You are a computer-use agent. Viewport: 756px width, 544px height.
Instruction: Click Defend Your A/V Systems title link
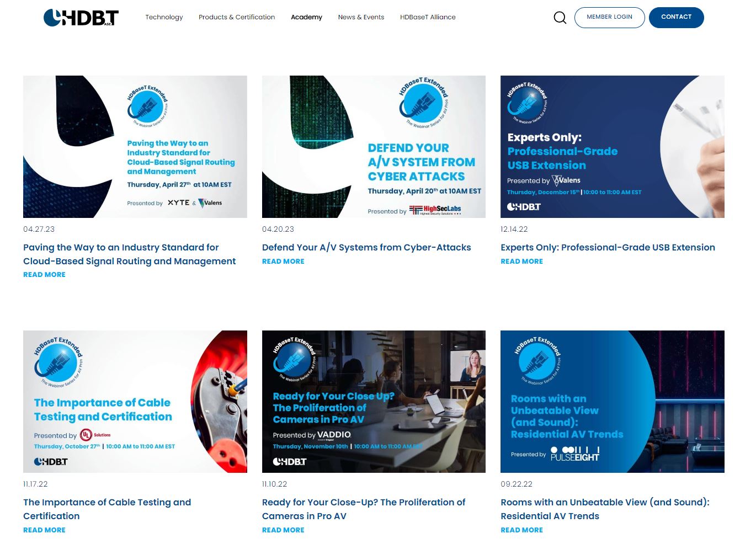pos(366,247)
